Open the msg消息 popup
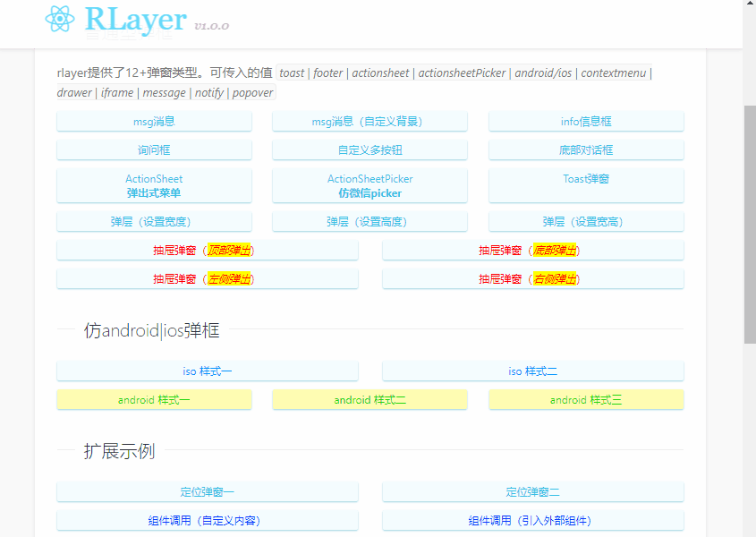 pos(154,122)
